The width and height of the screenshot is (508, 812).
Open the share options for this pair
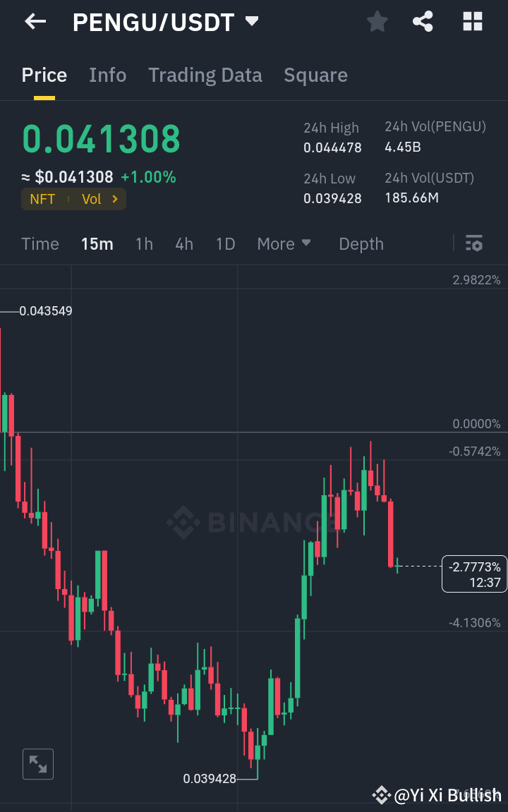[x=423, y=21]
